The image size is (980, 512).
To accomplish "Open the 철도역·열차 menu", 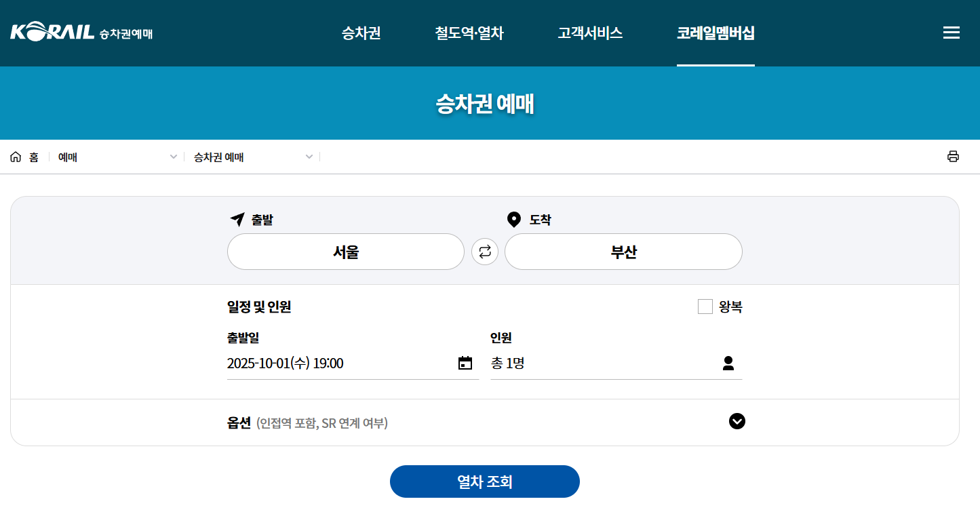I will (x=469, y=33).
